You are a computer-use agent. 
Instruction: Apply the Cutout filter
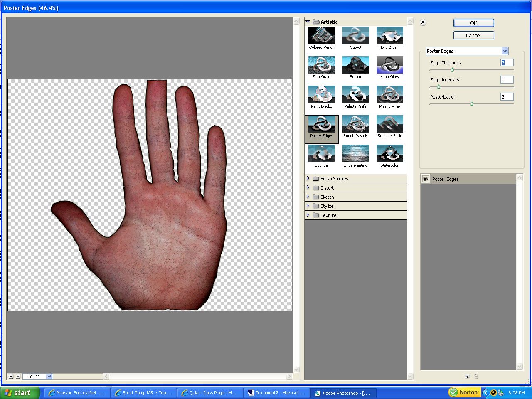pyautogui.click(x=355, y=35)
